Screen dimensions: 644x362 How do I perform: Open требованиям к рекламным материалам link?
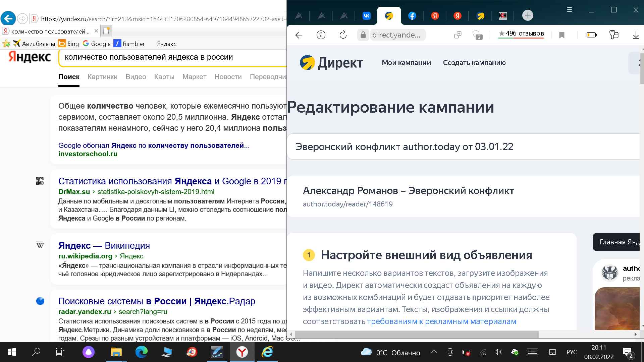(442, 321)
